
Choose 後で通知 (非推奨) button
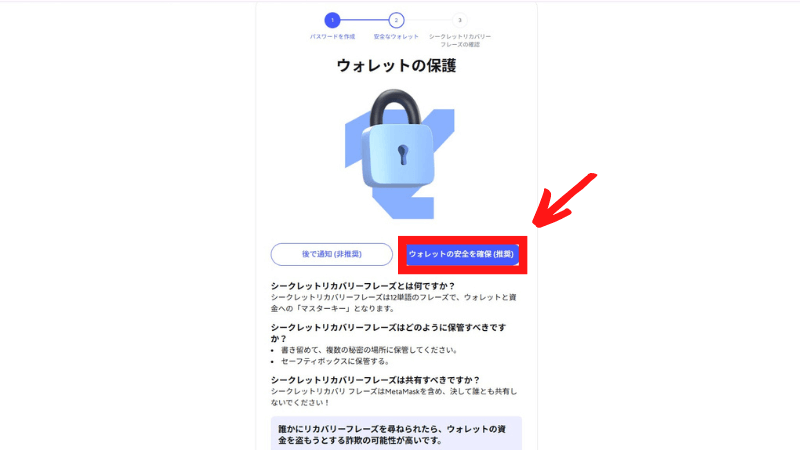[332, 254]
